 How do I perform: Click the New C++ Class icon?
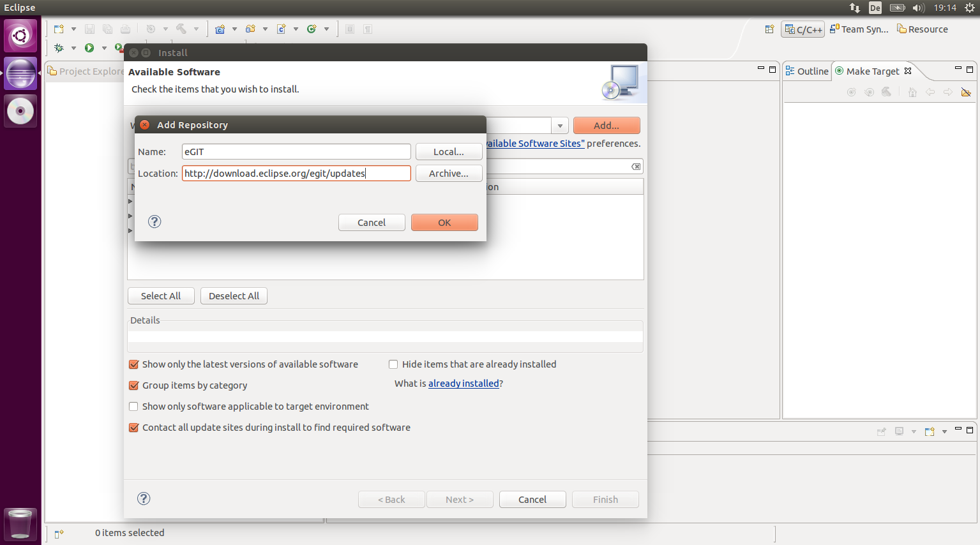pos(312,29)
